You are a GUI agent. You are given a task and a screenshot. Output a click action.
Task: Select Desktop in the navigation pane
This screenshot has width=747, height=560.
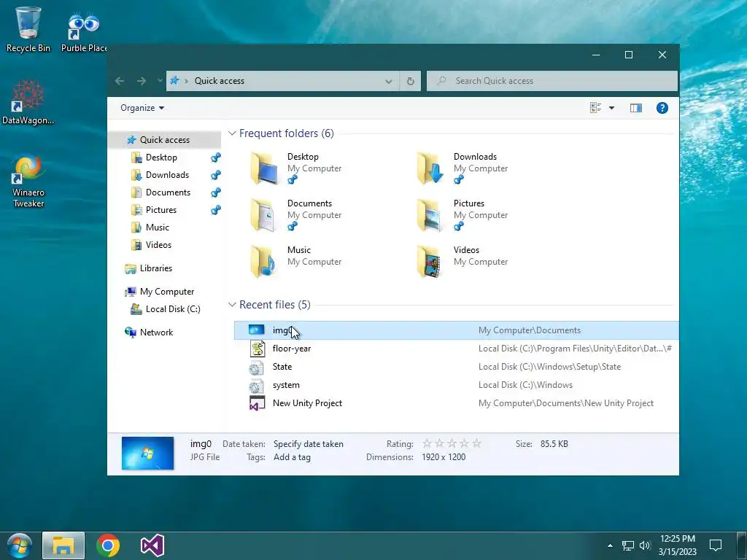(x=161, y=157)
